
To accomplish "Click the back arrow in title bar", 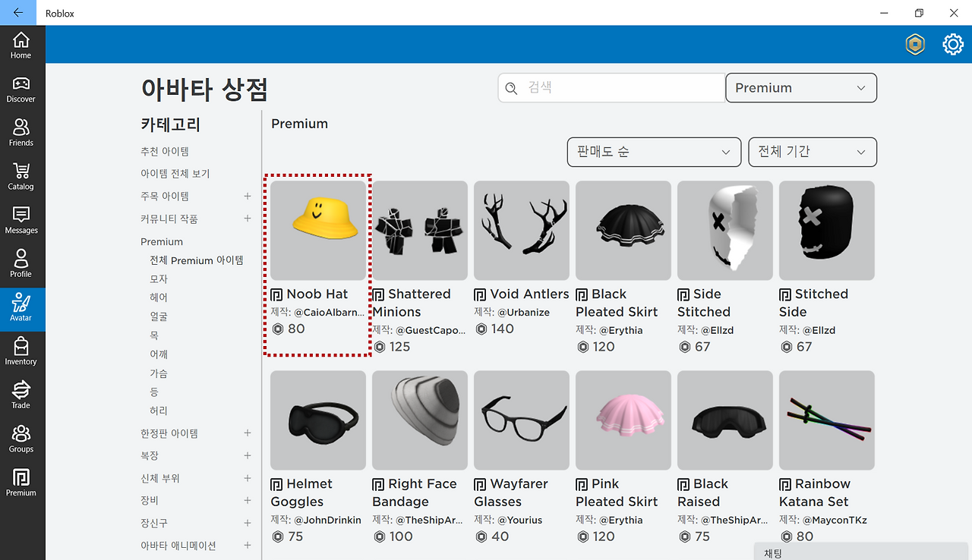I will click(18, 13).
